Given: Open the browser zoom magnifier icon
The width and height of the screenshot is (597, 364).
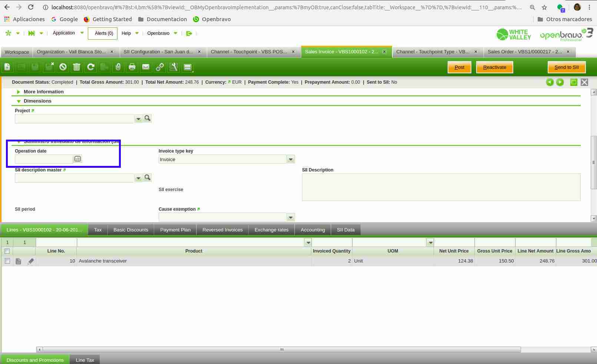Looking at the screenshot, I should (x=533, y=7).
